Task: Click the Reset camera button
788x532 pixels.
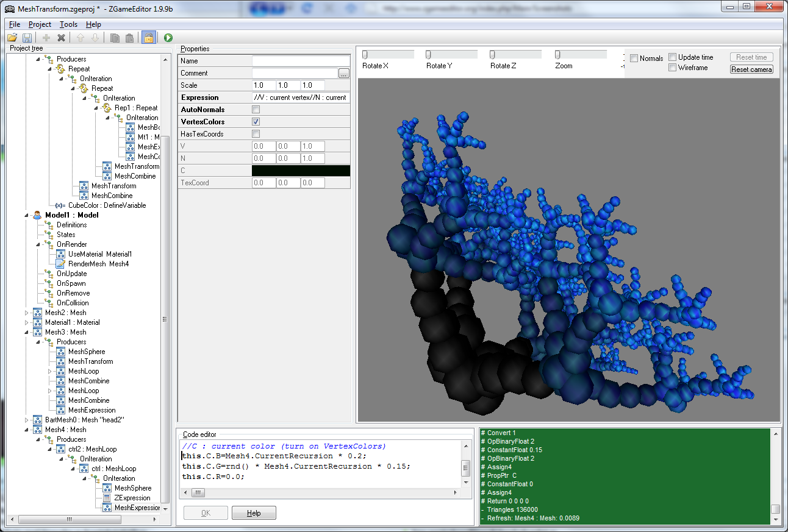Action: 751,69
